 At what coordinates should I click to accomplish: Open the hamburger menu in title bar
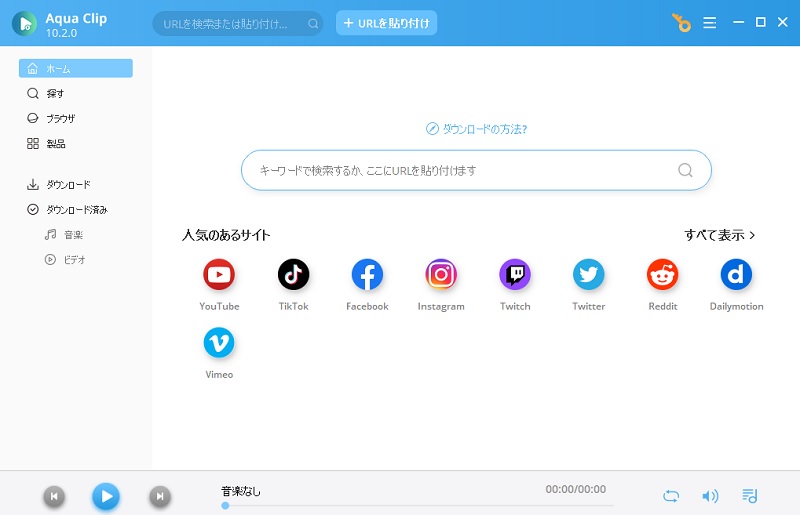pyautogui.click(x=709, y=22)
